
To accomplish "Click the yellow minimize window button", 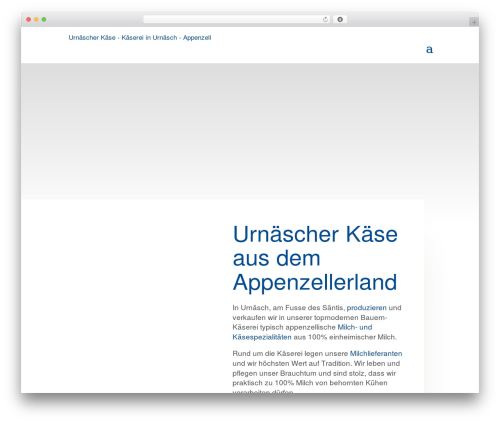I will tap(36, 19).
